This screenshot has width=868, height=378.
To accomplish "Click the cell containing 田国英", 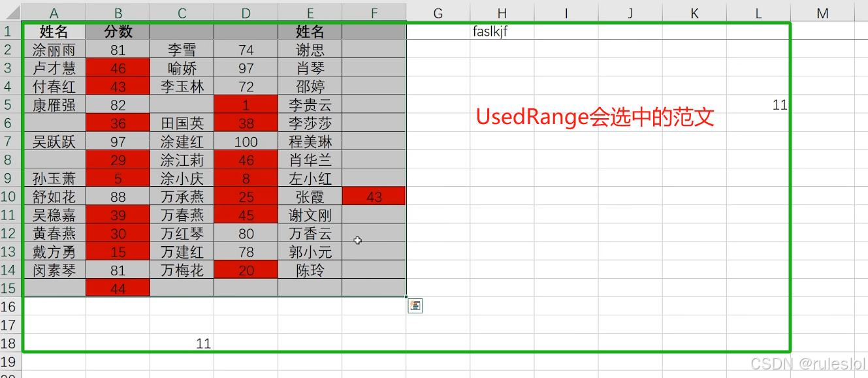I will pyautogui.click(x=182, y=123).
